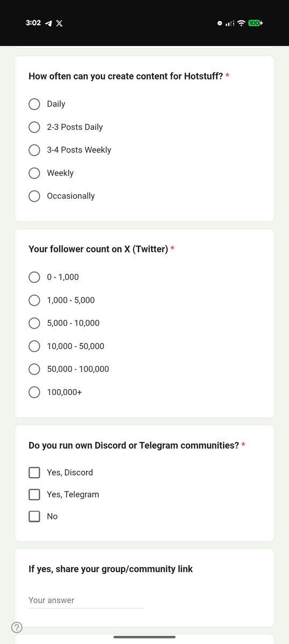Tap the Wi-Fi status icon
The image size is (289, 644).
241,23
